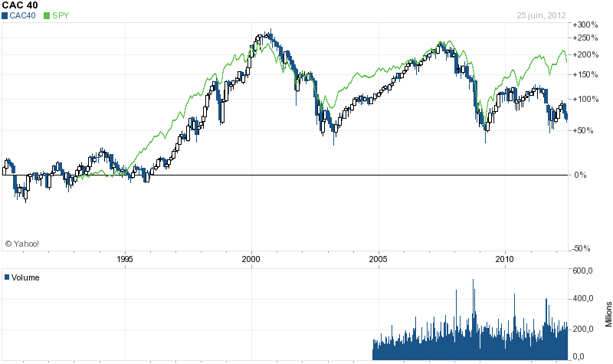Click the 0% axis label
The height and width of the screenshot is (364, 613).
[580, 175]
